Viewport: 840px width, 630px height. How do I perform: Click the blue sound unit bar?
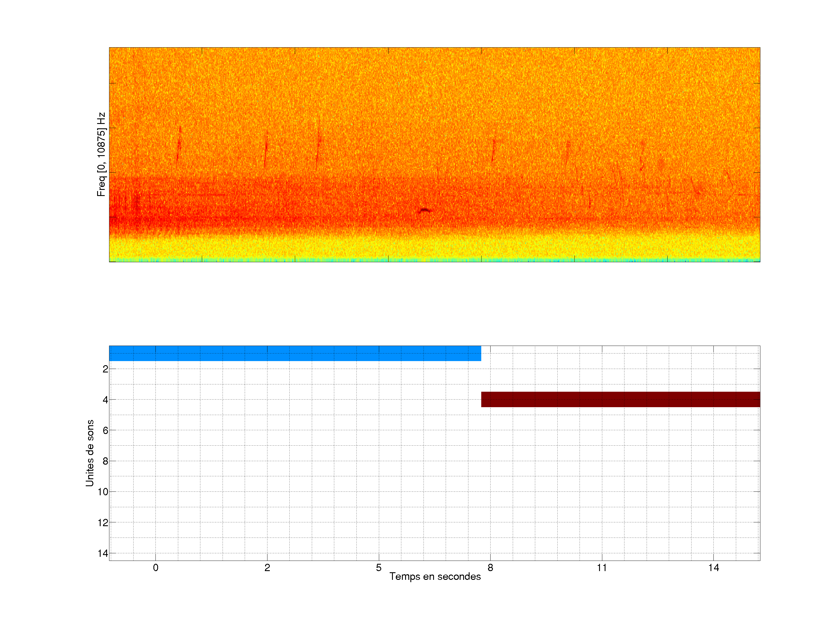295,353
